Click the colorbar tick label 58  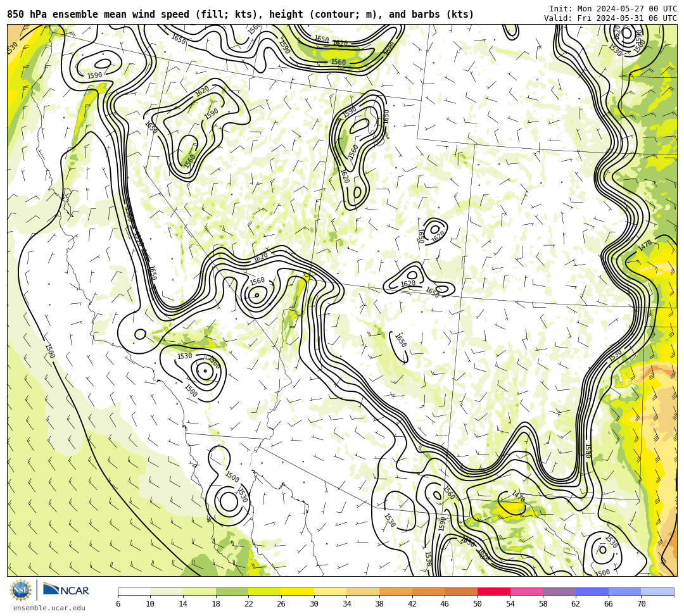click(x=543, y=604)
